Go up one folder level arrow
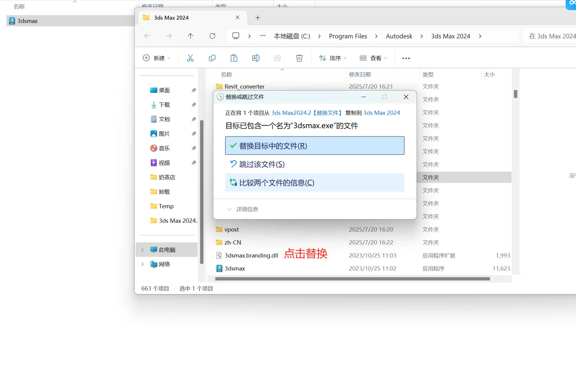The image size is (576, 392). click(x=190, y=36)
